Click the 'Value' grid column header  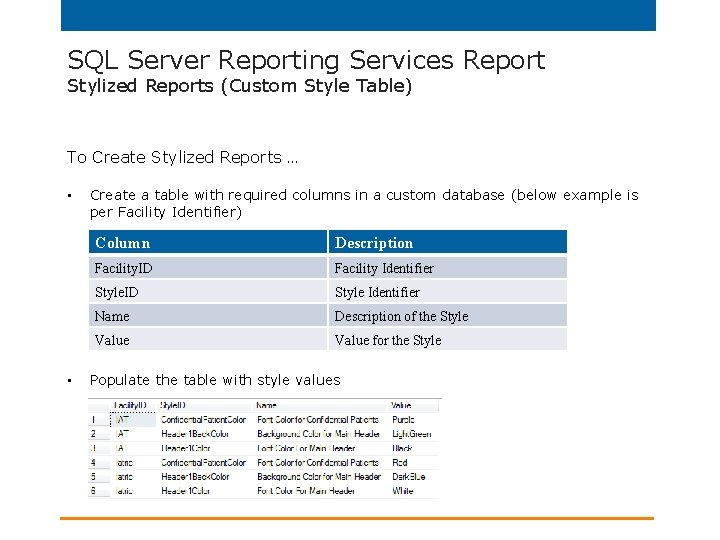tap(401, 405)
